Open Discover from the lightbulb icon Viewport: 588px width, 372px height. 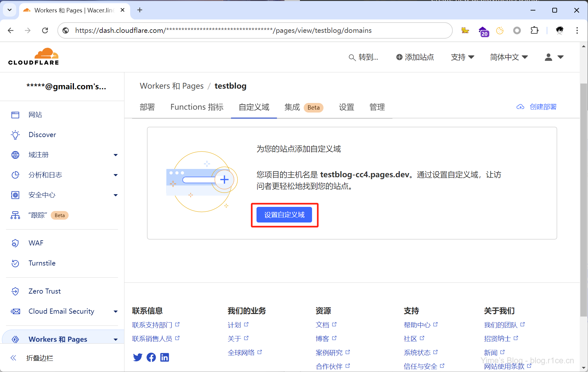tap(15, 135)
